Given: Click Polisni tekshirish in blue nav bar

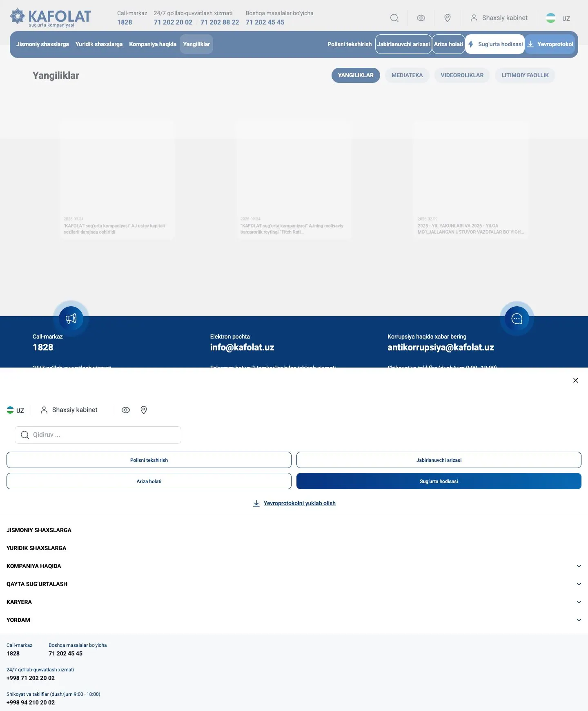Looking at the screenshot, I should tap(350, 44).
